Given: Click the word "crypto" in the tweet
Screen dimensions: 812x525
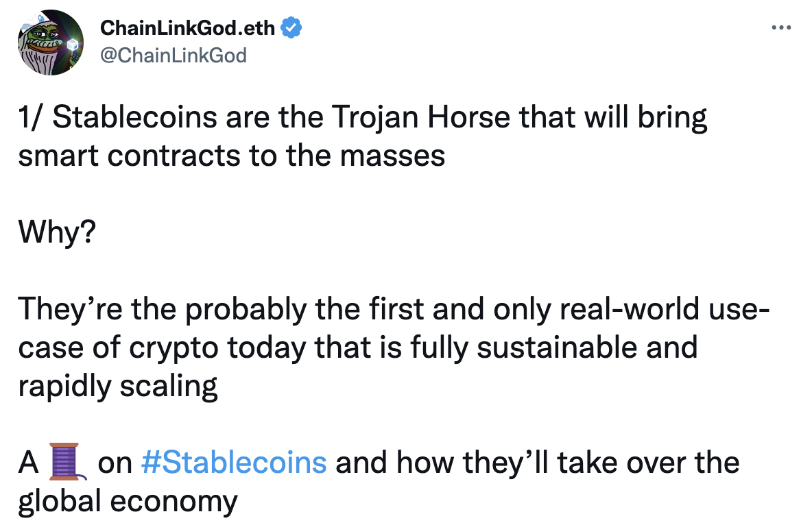Looking at the screenshot, I should tap(169, 347).
